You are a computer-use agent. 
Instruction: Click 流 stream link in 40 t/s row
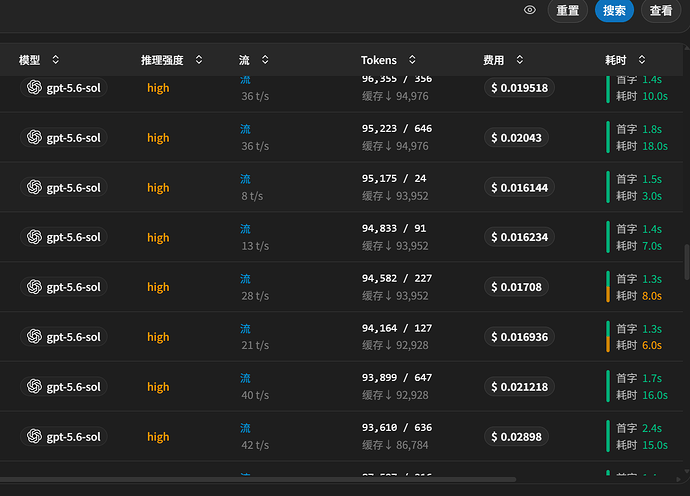tap(245, 378)
